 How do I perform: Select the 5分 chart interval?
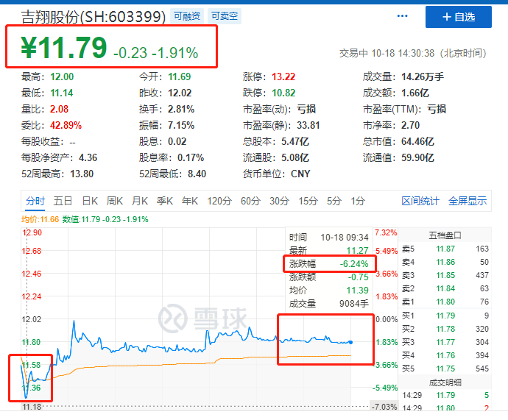tap(334, 201)
